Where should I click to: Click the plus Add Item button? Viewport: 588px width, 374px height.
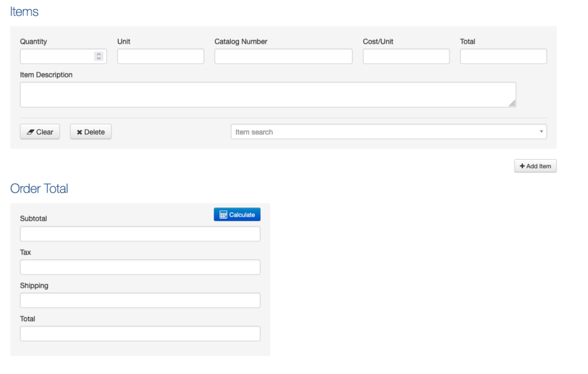[x=535, y=166]
